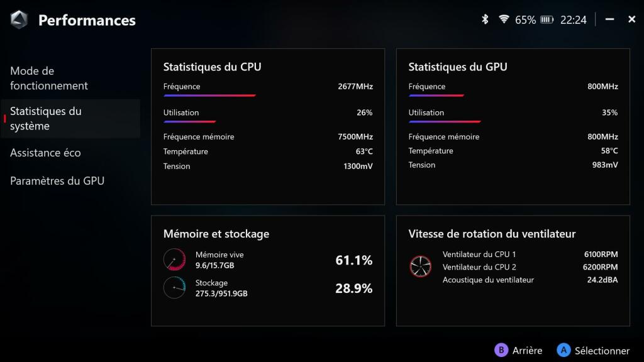Click the Wi-Fi signal icon
644x362 pixels.
504,19
